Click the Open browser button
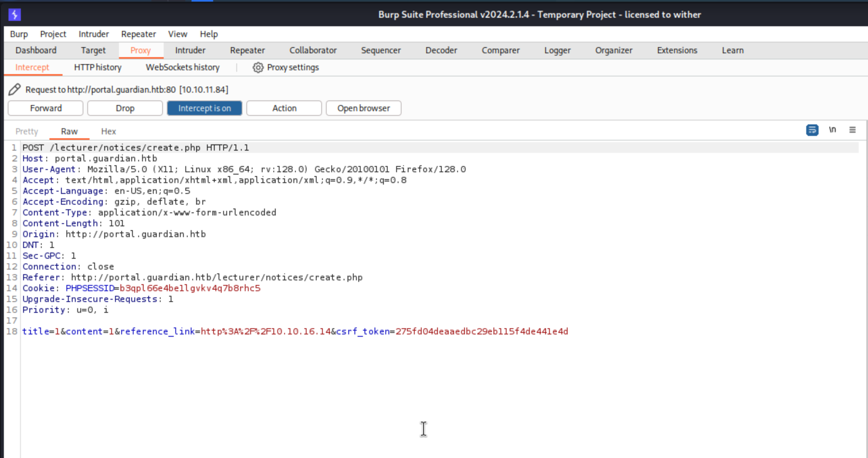The height and width of the screenshot is (458, 868). tap(363, 108)
